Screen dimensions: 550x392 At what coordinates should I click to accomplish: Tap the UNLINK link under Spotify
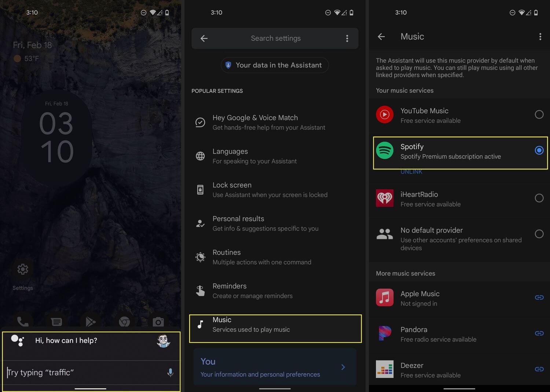point(411,171)
